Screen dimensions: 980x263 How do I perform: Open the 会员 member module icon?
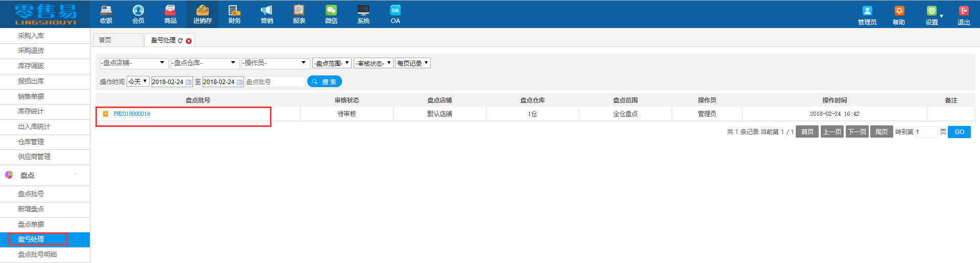pos(138,10)
